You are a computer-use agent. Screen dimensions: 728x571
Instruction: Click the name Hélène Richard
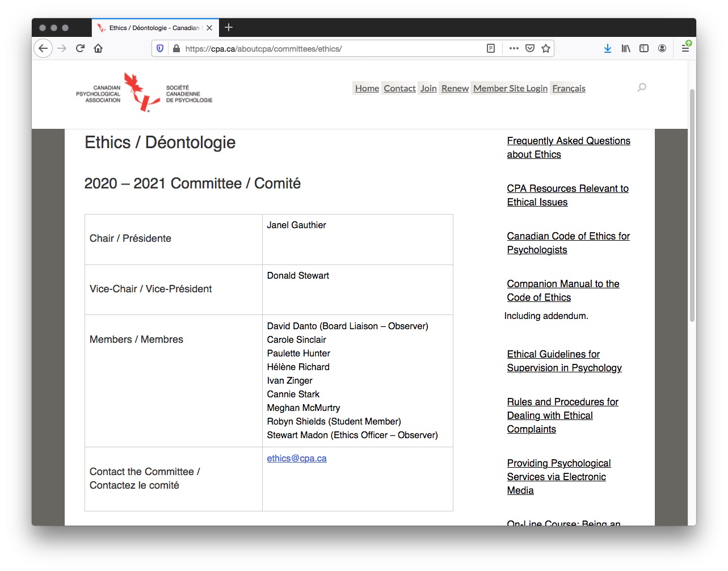298,367
